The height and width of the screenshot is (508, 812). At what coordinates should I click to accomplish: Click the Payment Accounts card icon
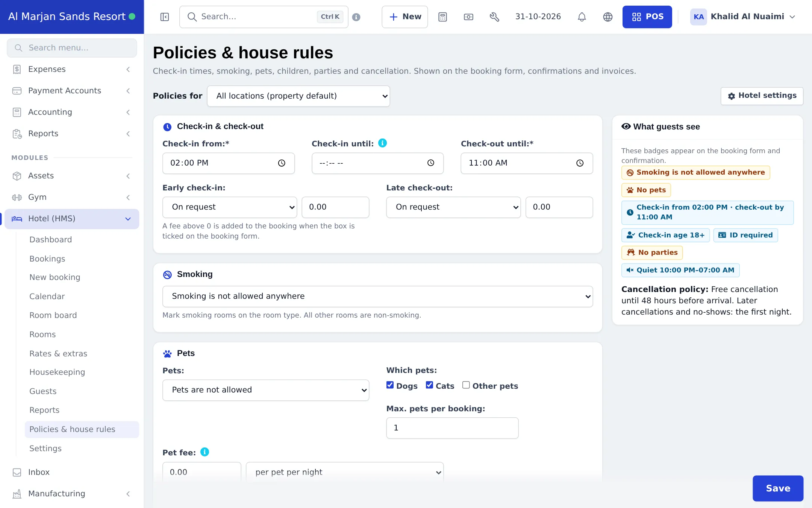(x=17, y=91)
